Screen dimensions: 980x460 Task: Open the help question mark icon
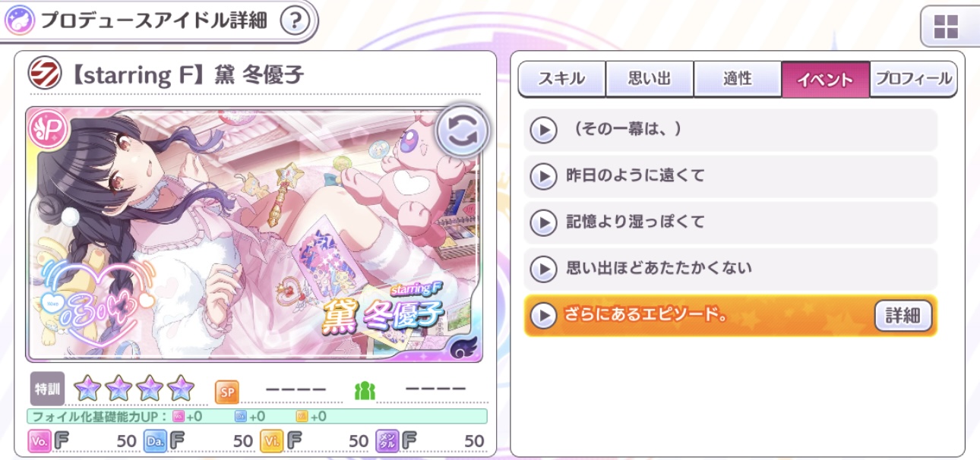pos(296,20)
